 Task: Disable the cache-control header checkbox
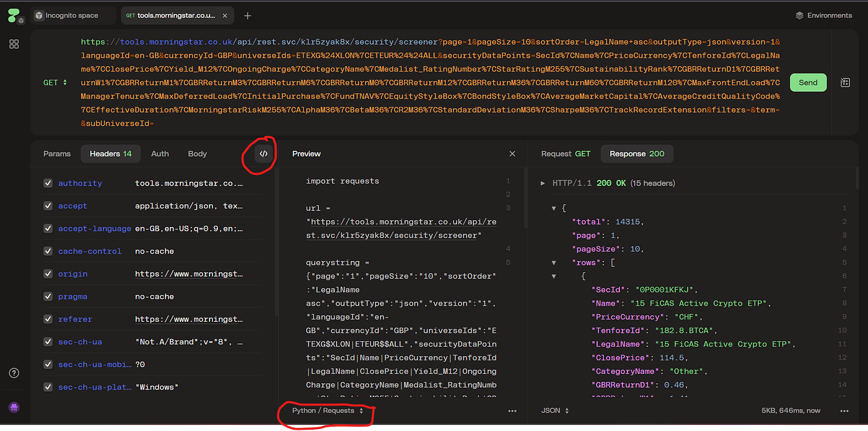tap(48, 251)
